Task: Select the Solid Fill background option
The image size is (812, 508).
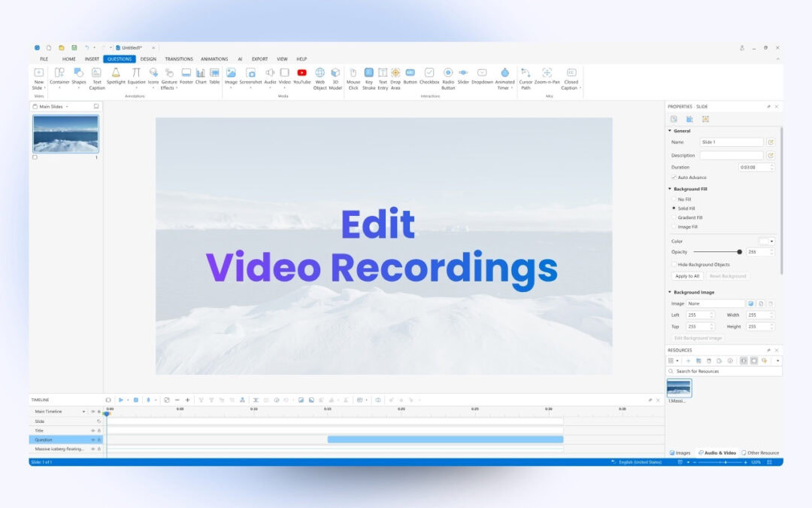Action: pos(674,208)
